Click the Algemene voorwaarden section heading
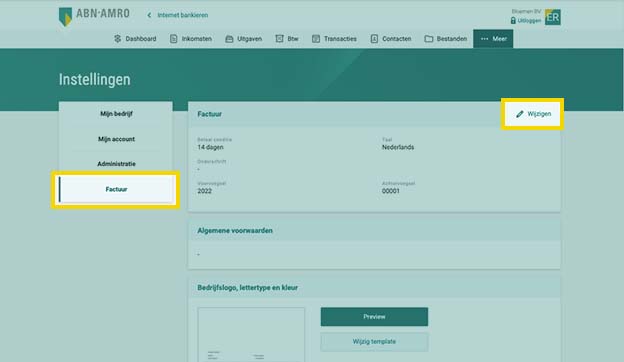This screenshot has width=624, height=362. [235, 231]
